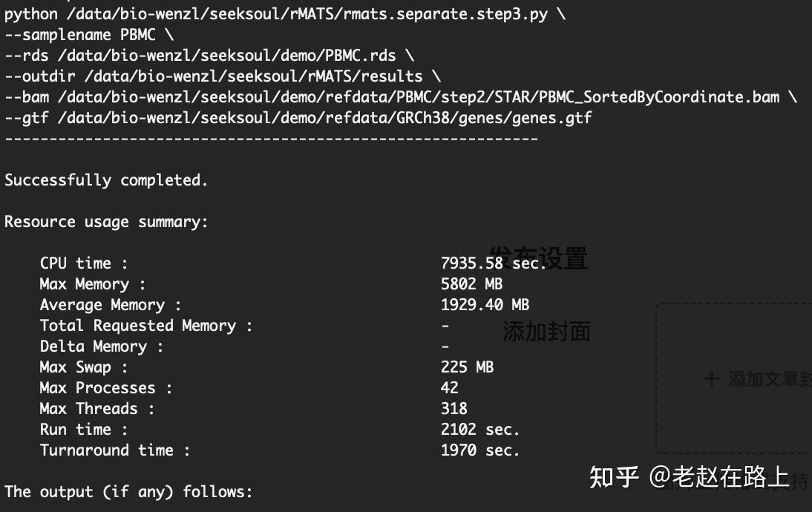Click the plus icon for adding article cover
The height and width of the screenshot is (512, 812).
(x=711, y=379)
